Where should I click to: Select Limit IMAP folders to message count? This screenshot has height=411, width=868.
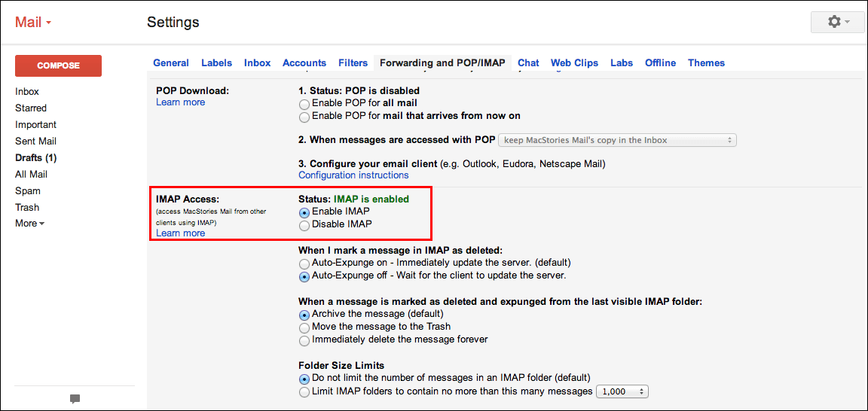pos(304,392)
